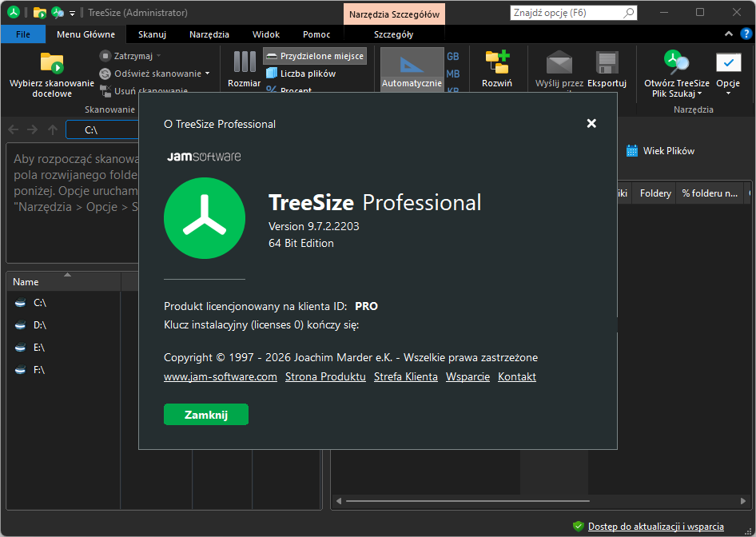Click the Rozwiń expand folders icon
This screenshot has width=756, height=537.
pos(497,62)
